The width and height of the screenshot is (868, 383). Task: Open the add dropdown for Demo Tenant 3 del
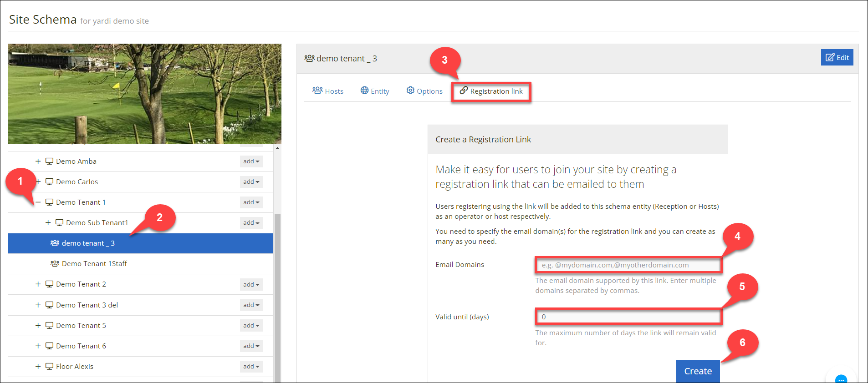251,305
